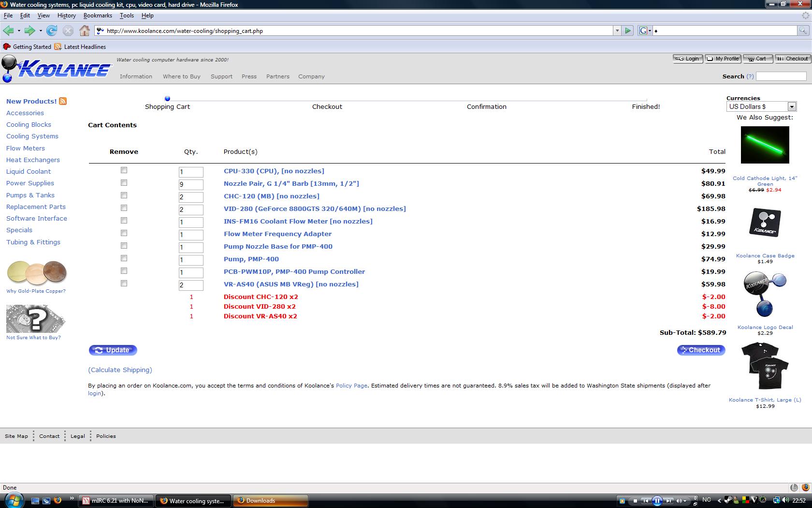Open the Why Gold-Plate Copper coins image
This screenshot has height=508, width=812.
[x=37, y=272]
